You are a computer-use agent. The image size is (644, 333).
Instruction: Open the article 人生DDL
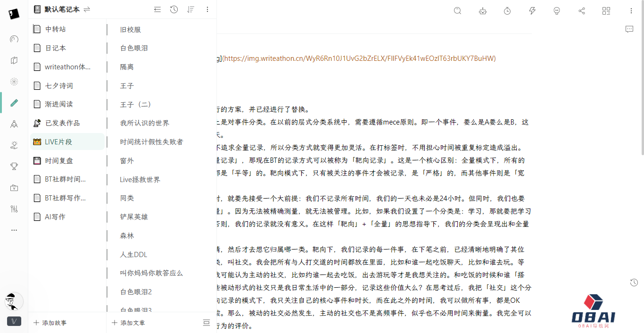click(x=133, y=254)
